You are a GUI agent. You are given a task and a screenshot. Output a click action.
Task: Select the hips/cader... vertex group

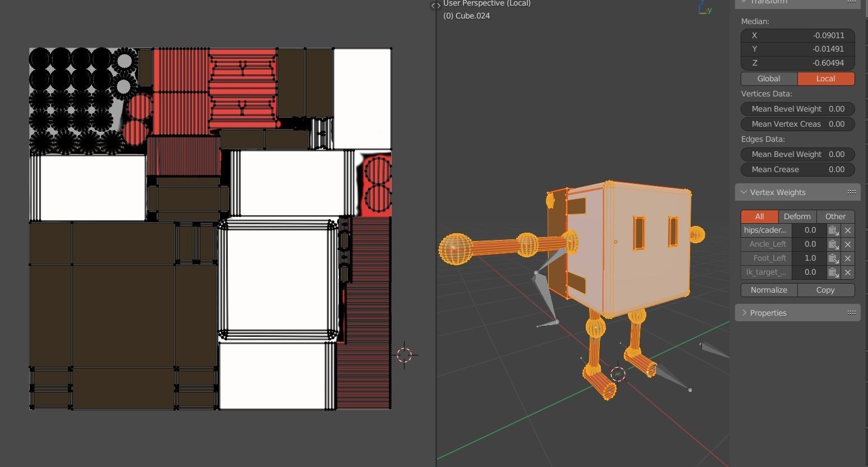765,230
